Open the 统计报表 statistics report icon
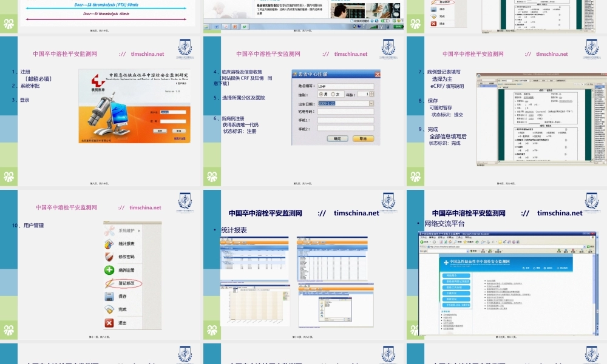This screenshot has width=607, height=364. pyautogui.click(x=108, y=243)
